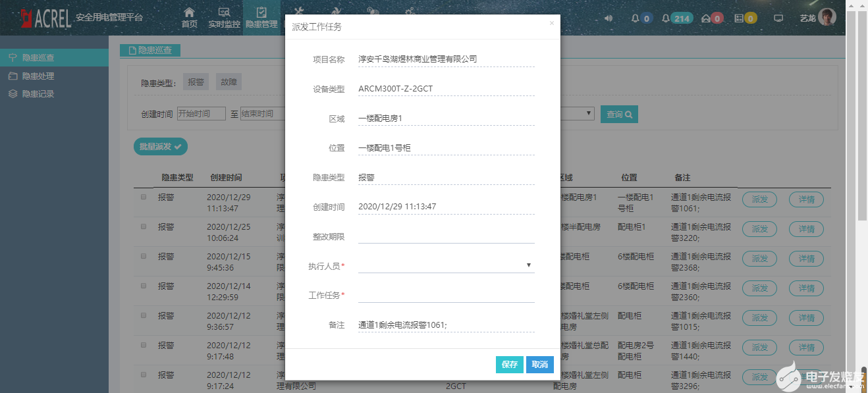Click 详情 for row with 报警1440
The height and width of the screenshot is (393, 868).
(x=806, y=348)
